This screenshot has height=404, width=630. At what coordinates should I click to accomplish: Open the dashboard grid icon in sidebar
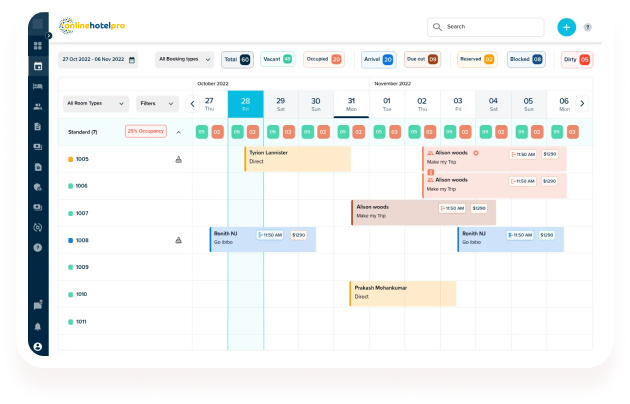(x=38, y=46)
